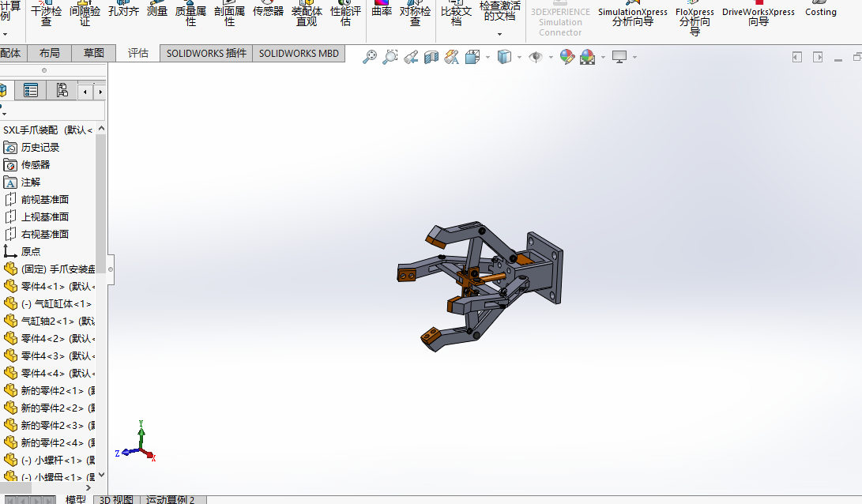
Task: Click the left arrow of the manager tabs
Action: coord(85,92)
